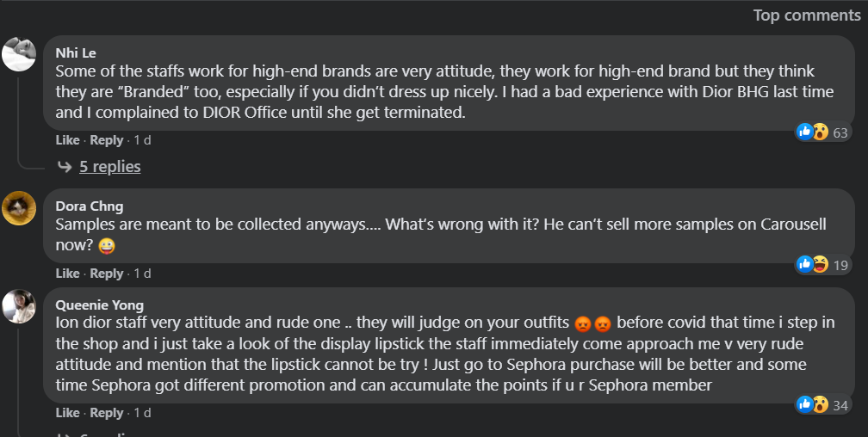Click the reply arrow icon beside 5 replies
The height and width of the screenshot is (437, 868).
(65, 167)
